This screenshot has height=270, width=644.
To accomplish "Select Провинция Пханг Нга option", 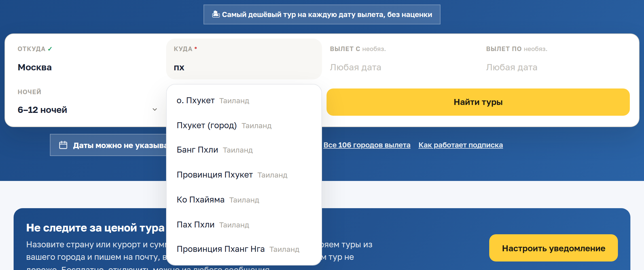I will pos(244,249).
